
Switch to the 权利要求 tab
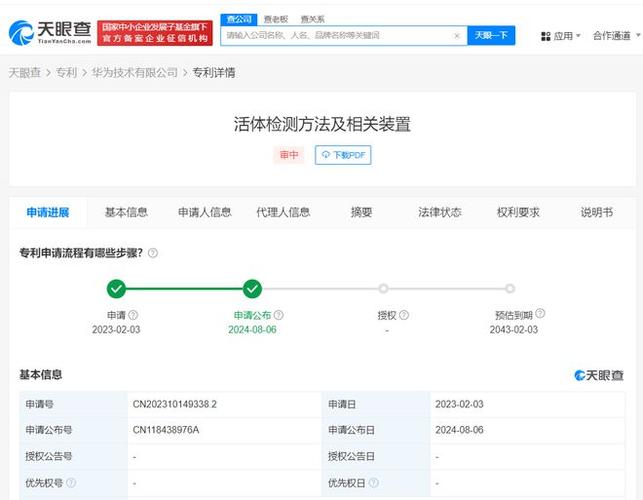(518, 212)
